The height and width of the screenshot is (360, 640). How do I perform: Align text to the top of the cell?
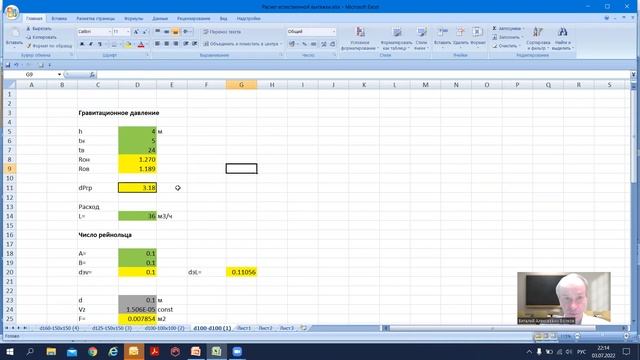(x=158, y=31)
